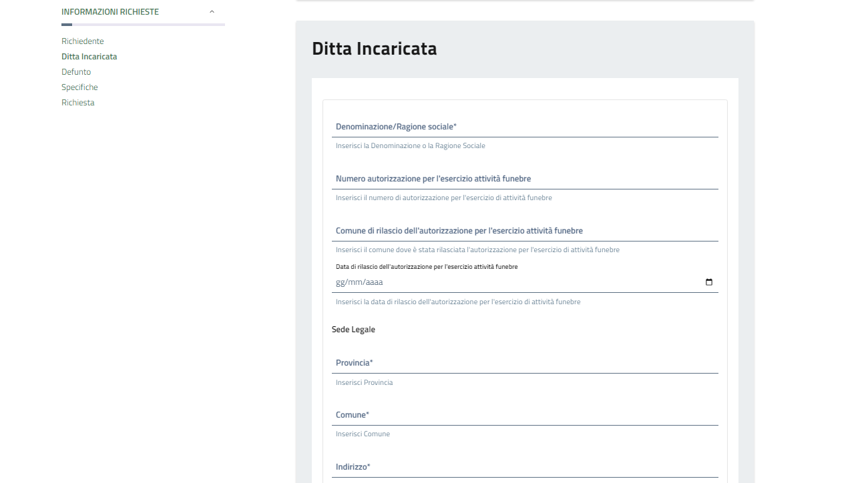The height and width of the screenshot is (483, 868).
Task: Go to the Richiedente section
Action: click(x=83, y=41)
